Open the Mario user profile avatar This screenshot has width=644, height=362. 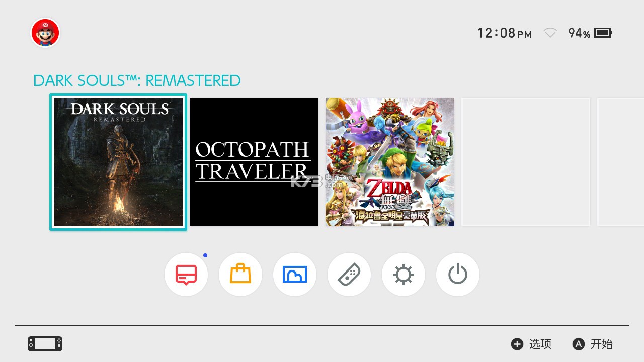tap(45, 33)
